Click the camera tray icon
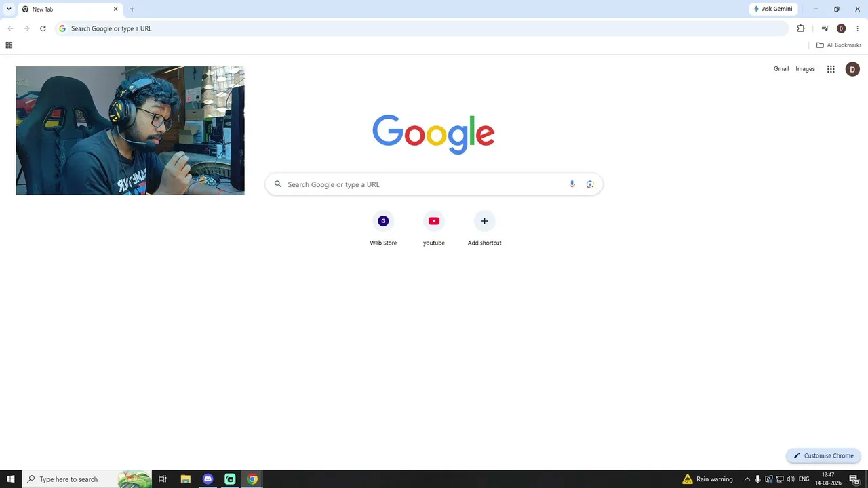The image size is (868, 488). [769, 479]
